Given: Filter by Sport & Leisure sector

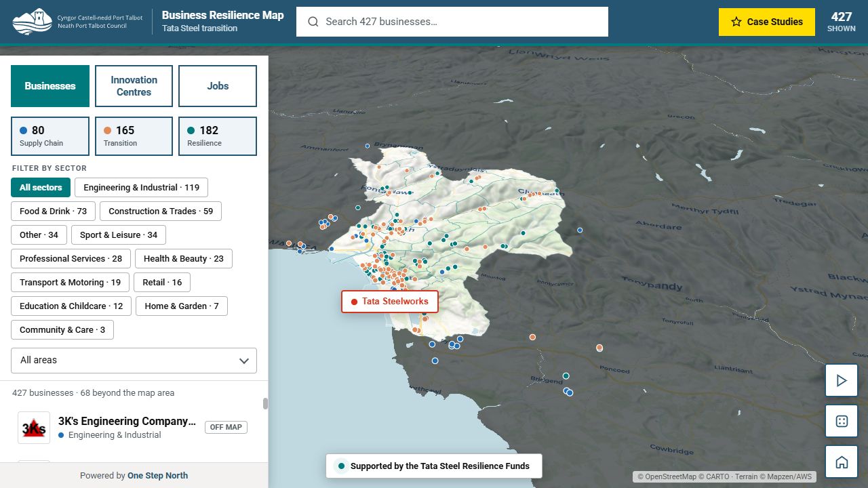Looking at the screenshot, I should (x=119, y=235).
